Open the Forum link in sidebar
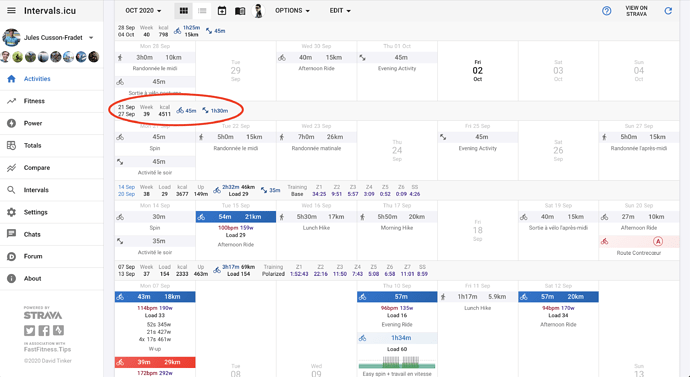 point(51,256)
